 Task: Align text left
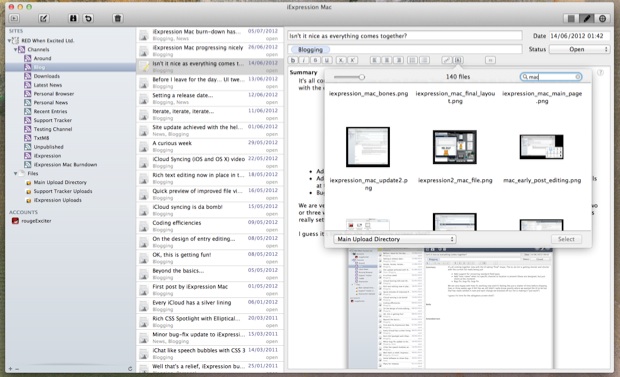[x=375, y=60]
